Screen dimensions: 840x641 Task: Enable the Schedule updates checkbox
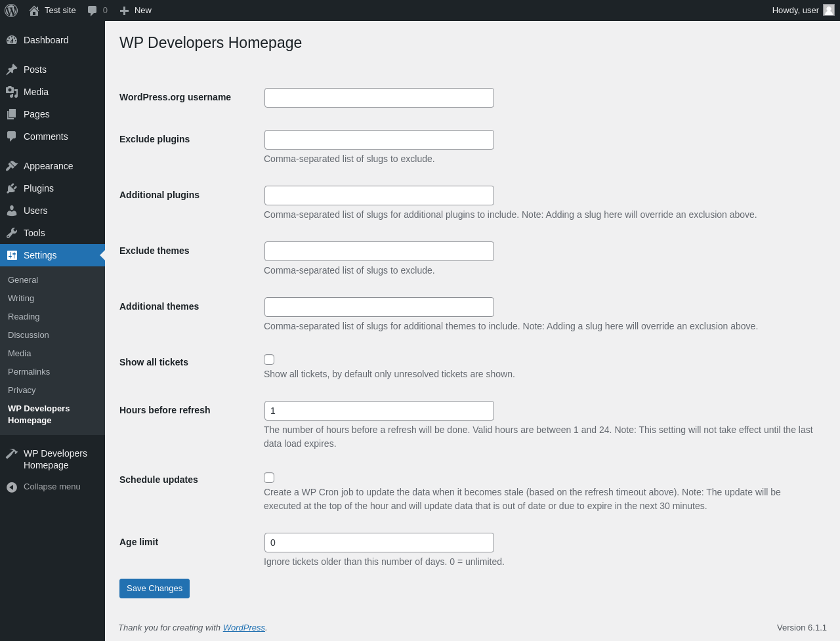tap(269, 478)
